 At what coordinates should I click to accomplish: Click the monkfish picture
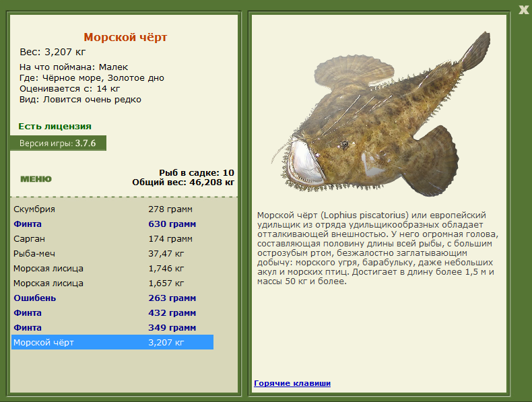(x=380, y=115)
